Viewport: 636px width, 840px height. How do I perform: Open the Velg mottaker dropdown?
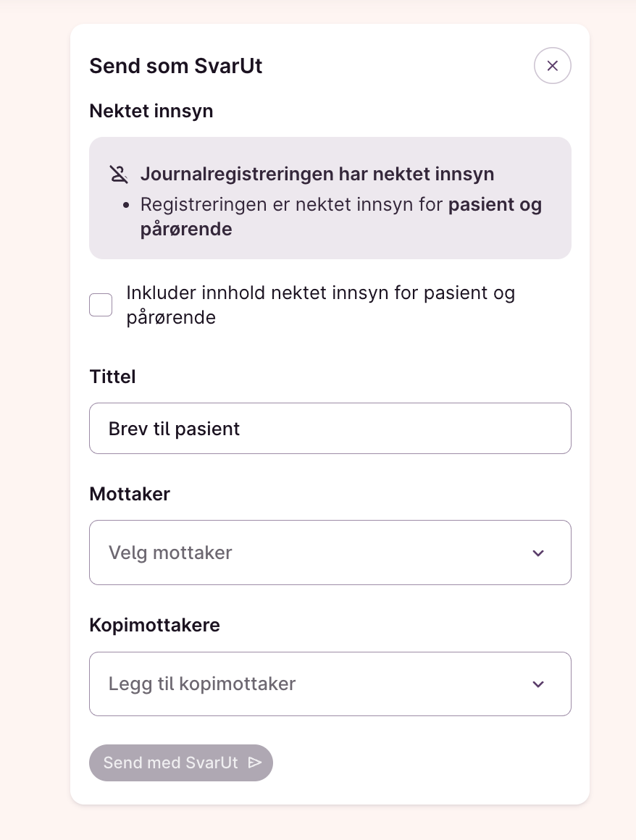point(319,553)
